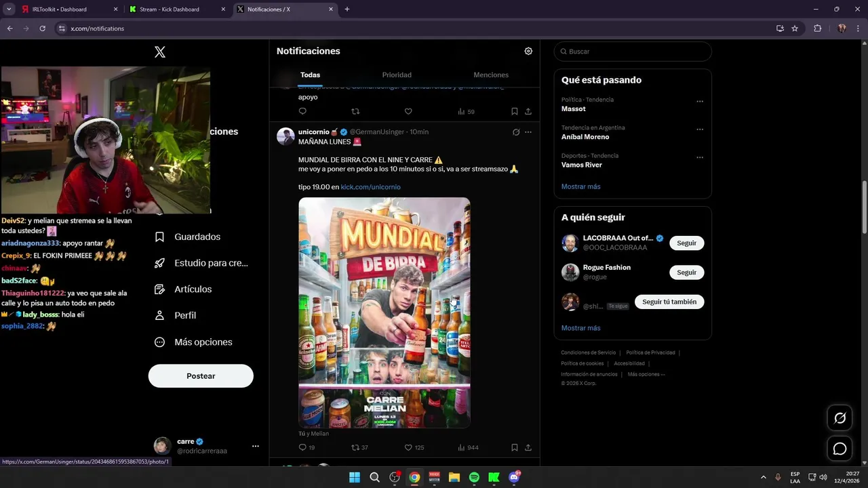Click 'Seguir tú también' button

pyautogui.click(x=669, y=302)
